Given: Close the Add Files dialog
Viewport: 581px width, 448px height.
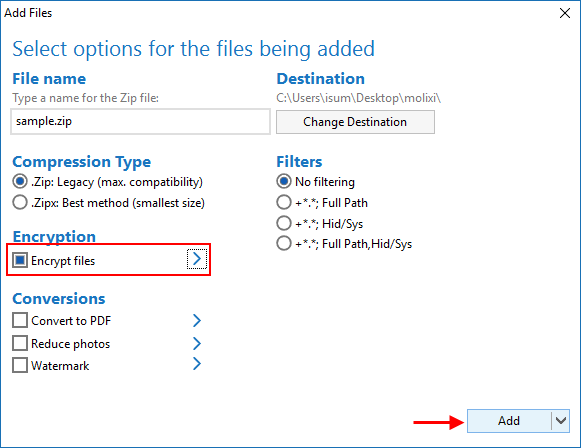Looking at the screenshot, I should click(x=565, y=13).
